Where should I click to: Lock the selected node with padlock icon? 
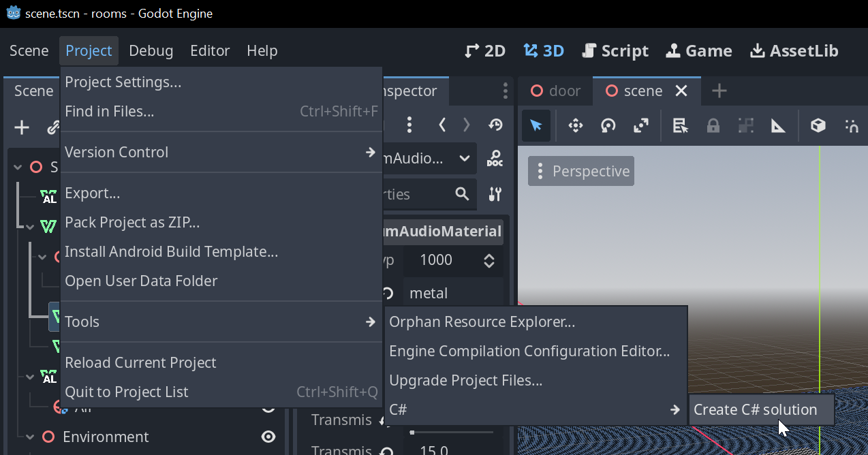point(713,125)
